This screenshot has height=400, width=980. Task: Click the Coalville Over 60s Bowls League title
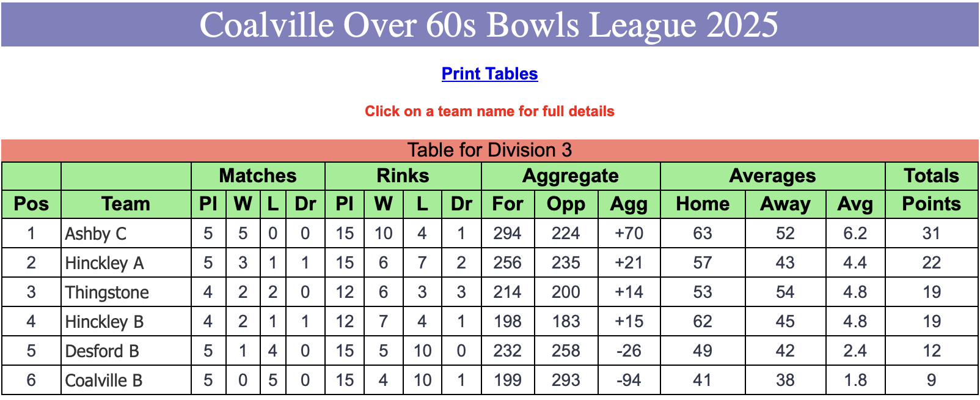[x=489, y=24]
